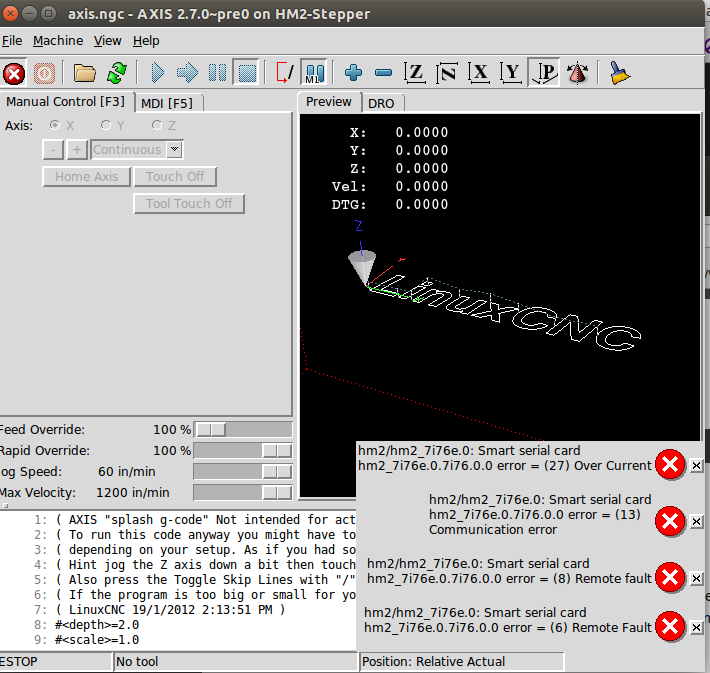This screenshot has height=673, width=710.
Task: Open the View menu
Action: pos(108,41)
